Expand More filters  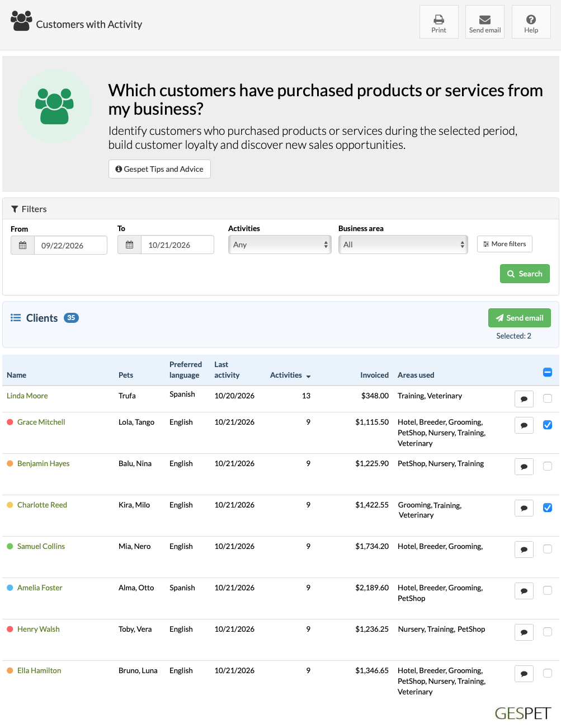[x=505, y=244]
